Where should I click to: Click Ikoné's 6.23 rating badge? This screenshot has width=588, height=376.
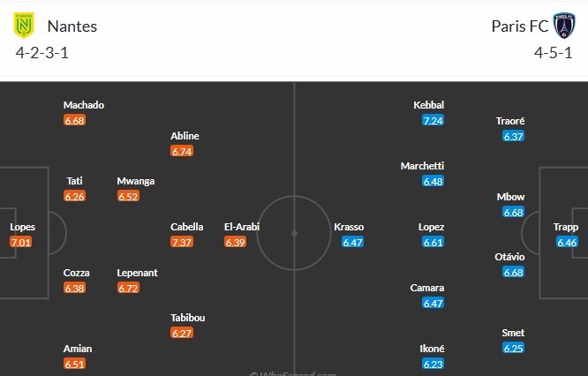[x=433, y=364]
